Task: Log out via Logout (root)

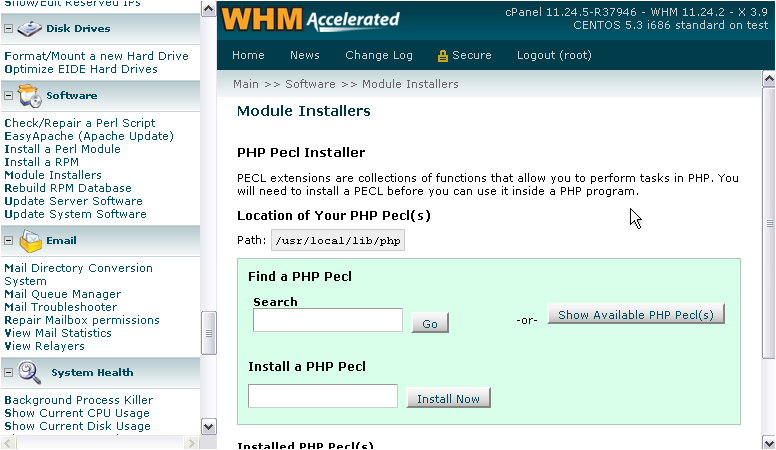Action: coord(554,56)
